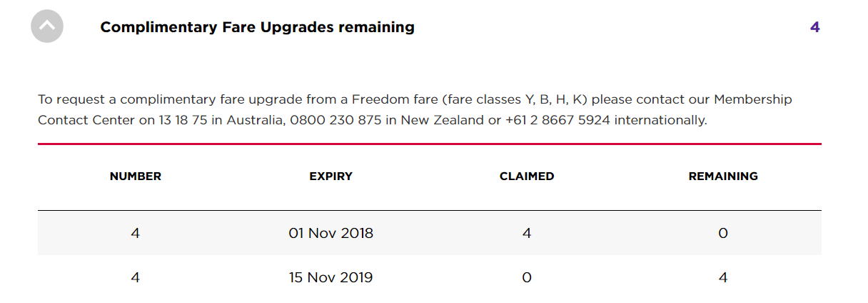This screenshot has width=868, height=303.
Task: Click the EXPIRY column header
Action: (330, 176)
